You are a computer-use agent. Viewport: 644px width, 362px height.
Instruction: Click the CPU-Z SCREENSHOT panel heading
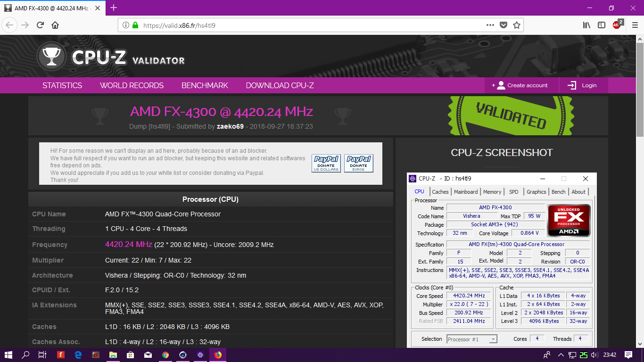pos(502,153)
